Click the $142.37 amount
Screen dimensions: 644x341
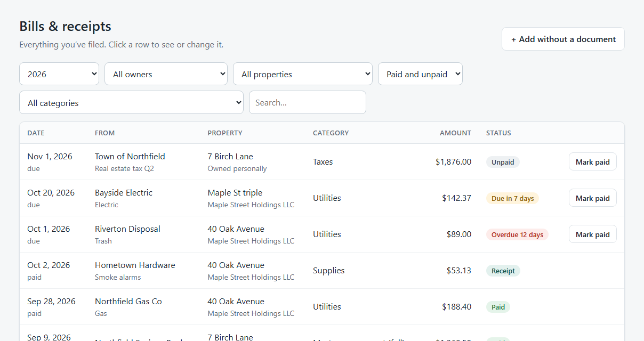(456, 198)
